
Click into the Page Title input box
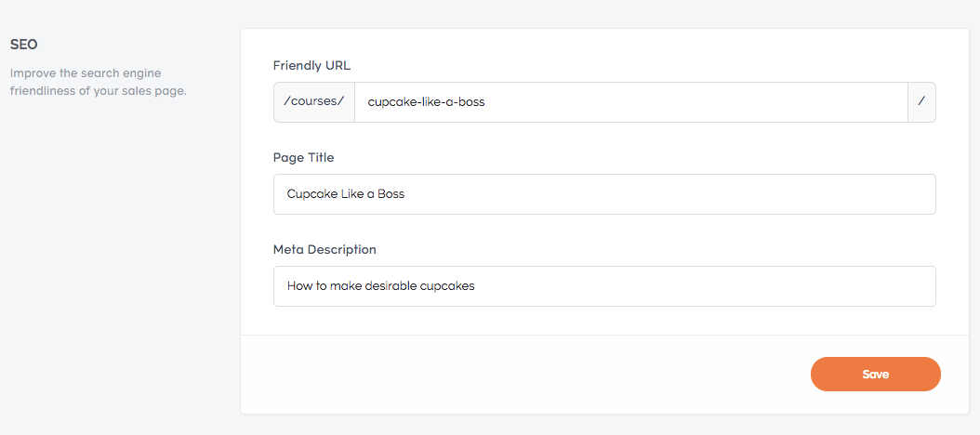(x=604, y=194)
